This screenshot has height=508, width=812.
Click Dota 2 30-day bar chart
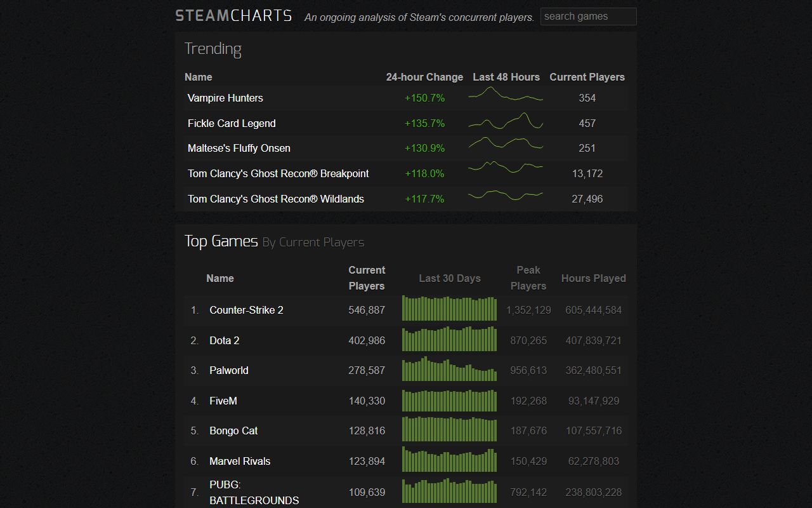pos(450,338)
